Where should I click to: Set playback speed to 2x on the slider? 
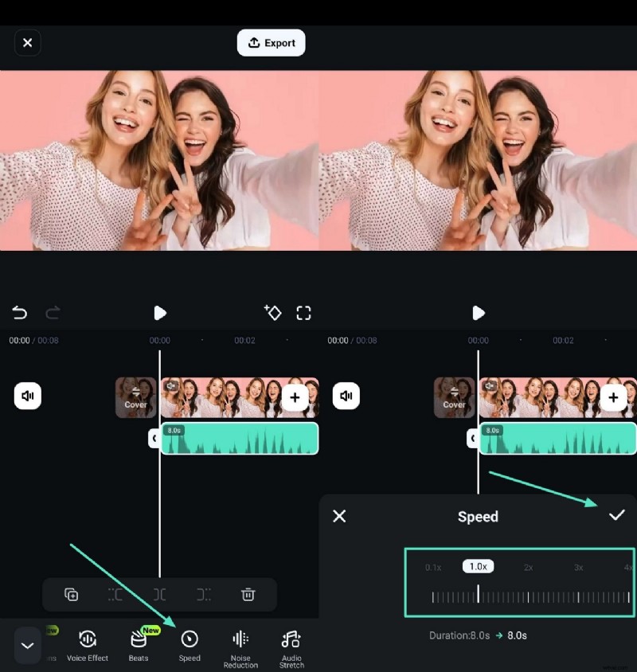click(x=529, y=567)
